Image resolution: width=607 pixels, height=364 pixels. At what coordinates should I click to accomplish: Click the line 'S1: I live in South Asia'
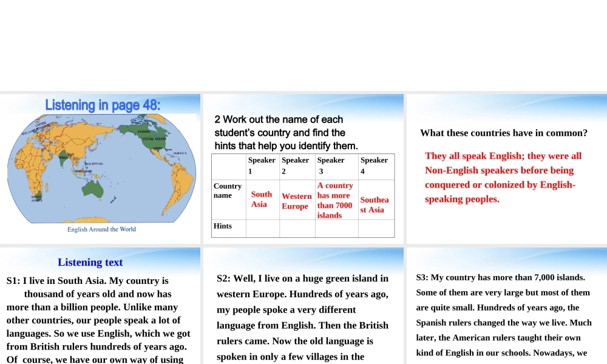point(87,280)
